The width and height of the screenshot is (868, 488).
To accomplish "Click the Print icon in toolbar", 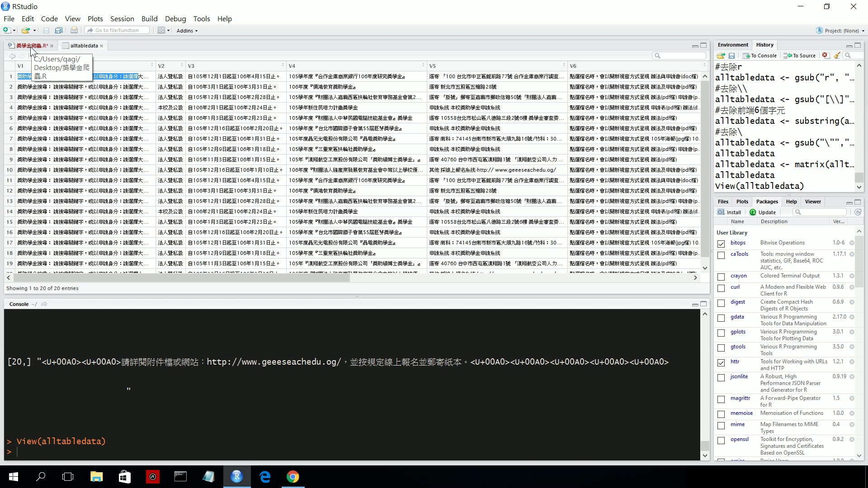I will coord(74,30).
